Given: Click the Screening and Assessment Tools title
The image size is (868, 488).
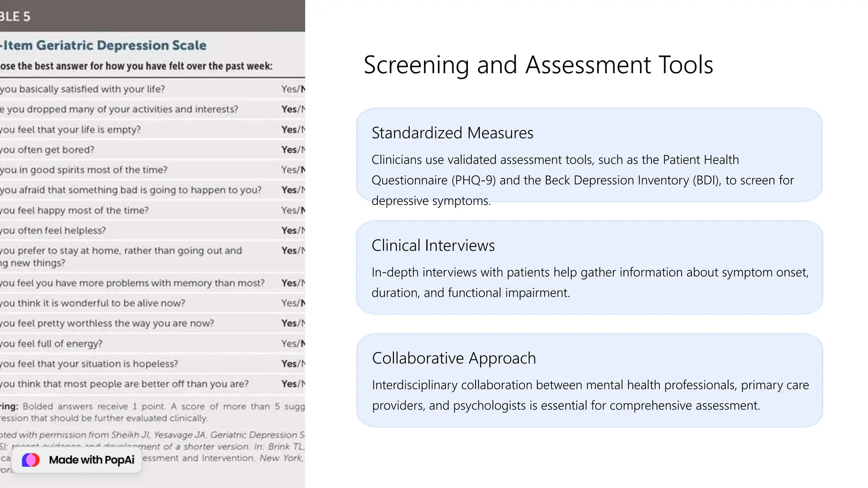Looking at the screenshot, I should 538,65.
